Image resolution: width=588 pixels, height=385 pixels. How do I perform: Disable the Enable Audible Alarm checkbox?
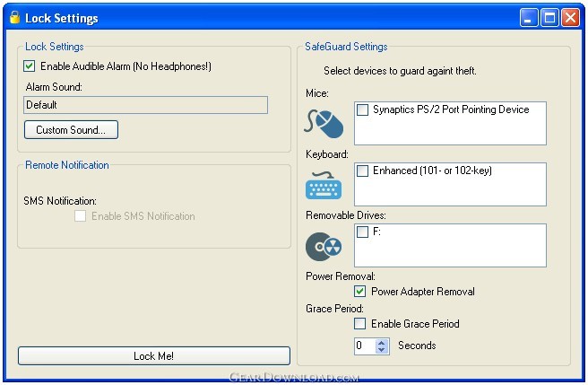click(x=30, y=66)
